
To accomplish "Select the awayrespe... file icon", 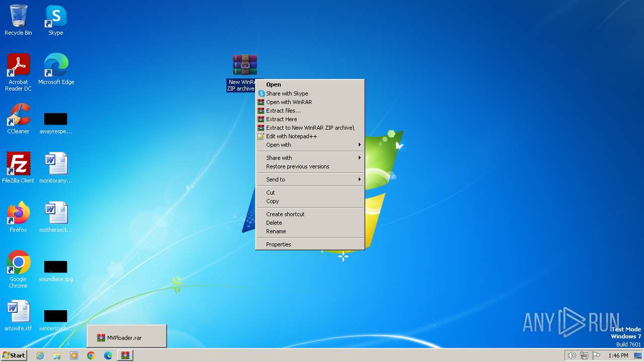I will [x=56, y=123].
